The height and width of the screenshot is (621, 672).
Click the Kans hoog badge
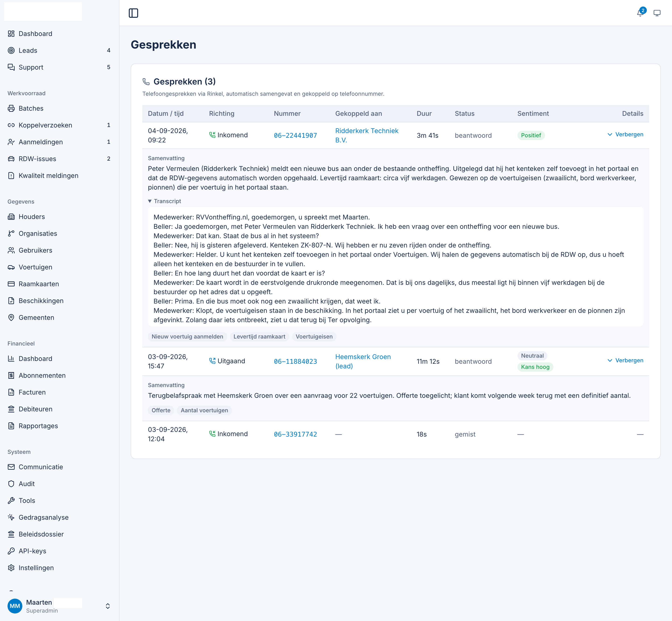pyautogui.click(x=535, y=367)
